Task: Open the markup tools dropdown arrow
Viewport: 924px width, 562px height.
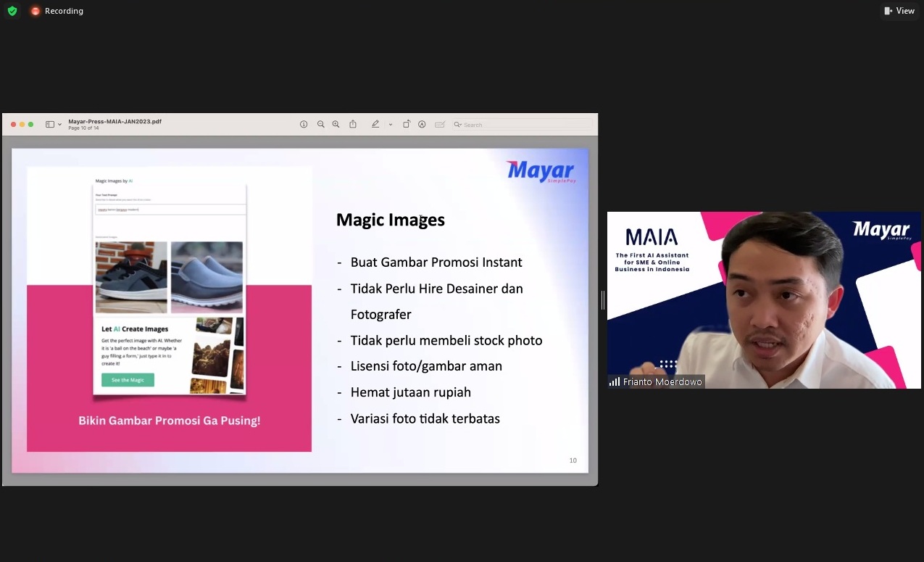Action: [390, 124]
